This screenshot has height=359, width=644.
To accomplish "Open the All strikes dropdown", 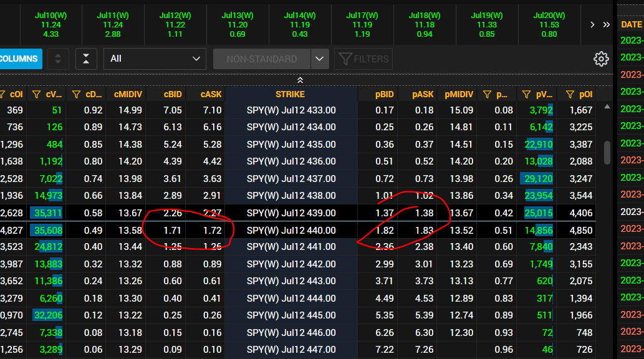I will click(155, 59).
